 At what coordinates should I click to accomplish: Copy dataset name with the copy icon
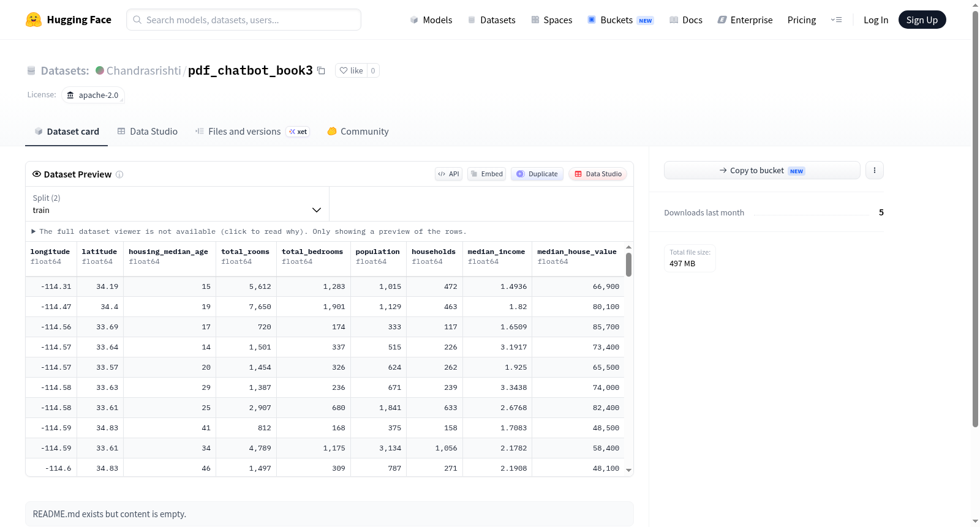pyautogui.click(x=321, y=71)
